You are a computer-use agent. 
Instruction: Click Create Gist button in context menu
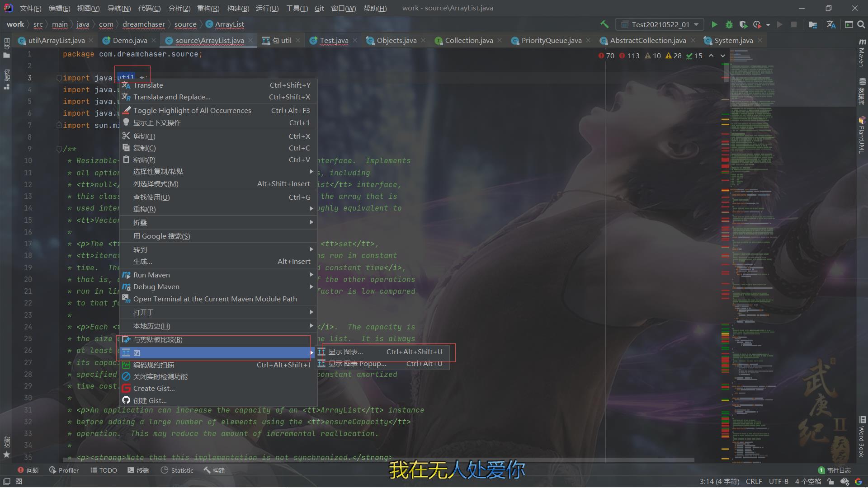(x=154, y=388)
